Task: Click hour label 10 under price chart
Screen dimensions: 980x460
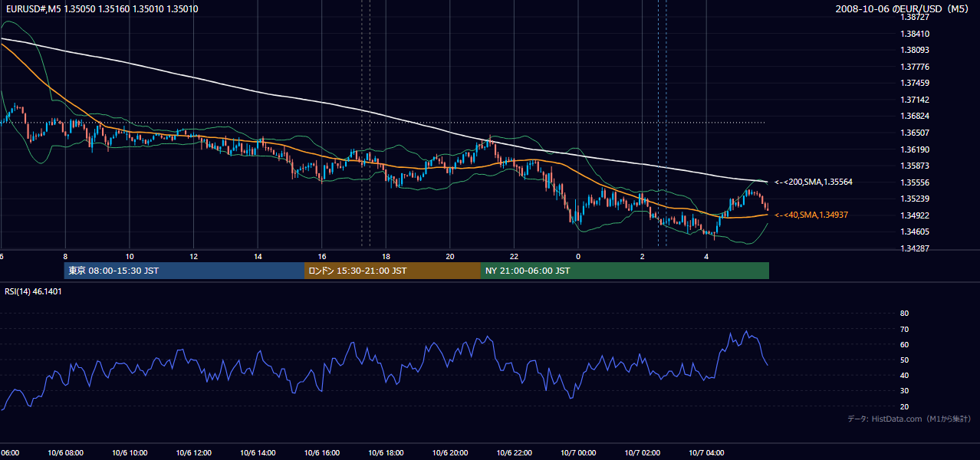Action: [130, 256]
